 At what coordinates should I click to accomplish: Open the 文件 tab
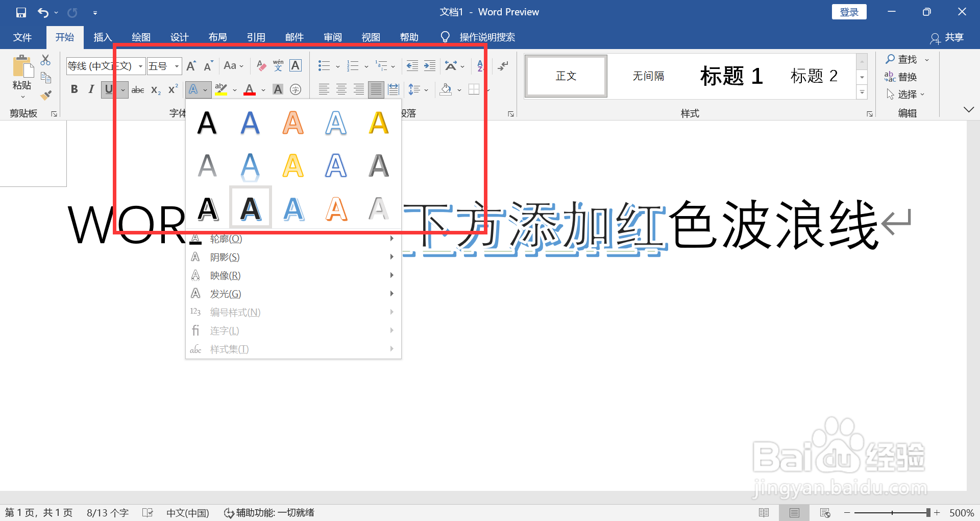coord(22,37)
